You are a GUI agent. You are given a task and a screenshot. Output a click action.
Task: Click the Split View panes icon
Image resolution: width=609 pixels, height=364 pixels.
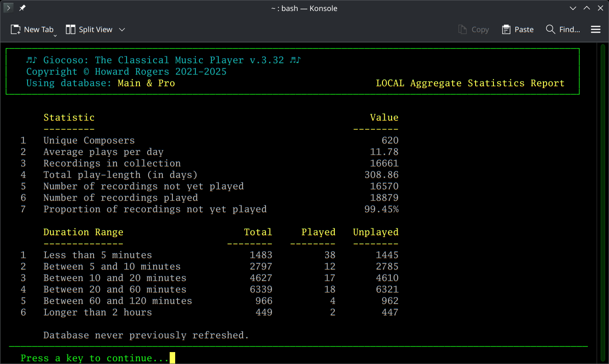(x=71, y=29)
